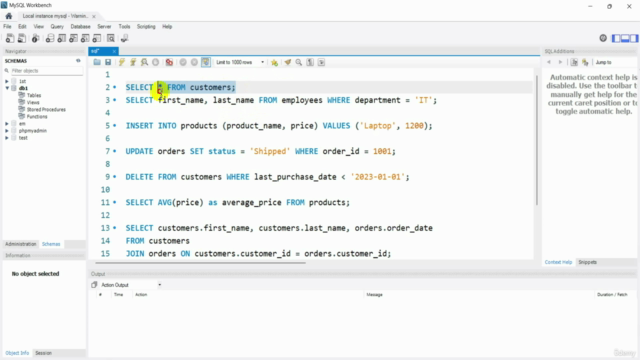Screen dimensions: 640x360
Task: Switch to the Session tab
Action: tap(43, 353)
